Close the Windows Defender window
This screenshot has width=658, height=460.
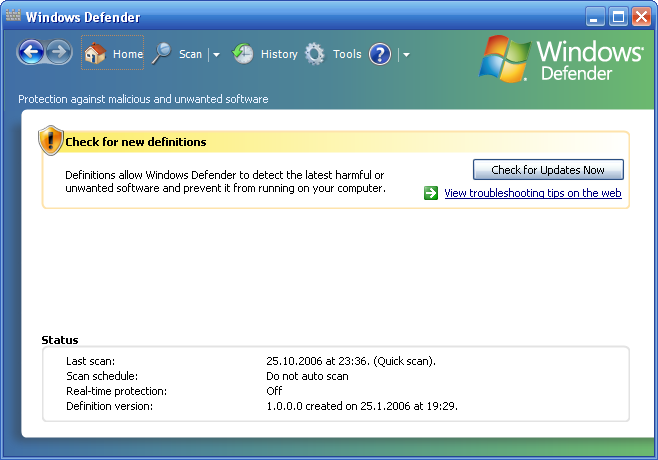(x=642, y=17)
